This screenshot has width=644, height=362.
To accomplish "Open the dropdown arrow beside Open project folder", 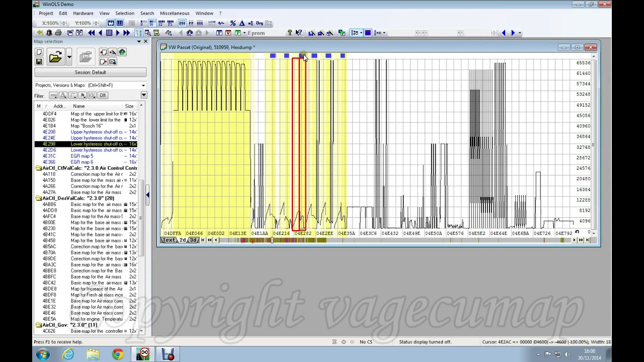I will [69, 57].
